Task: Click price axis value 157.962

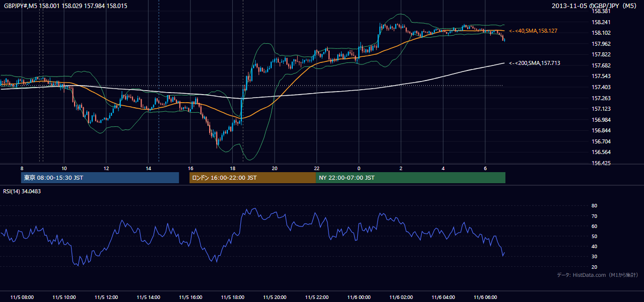Action: 601,44
